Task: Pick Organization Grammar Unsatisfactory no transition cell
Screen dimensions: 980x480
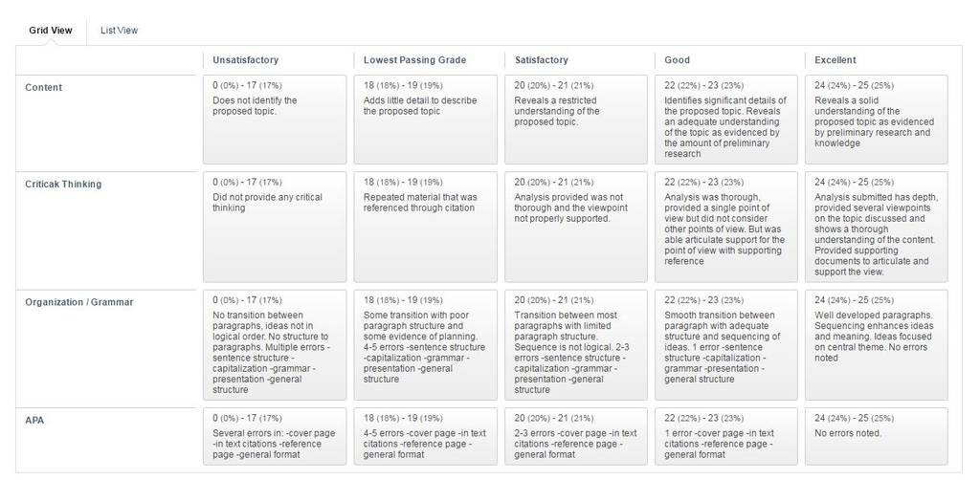Action: click(x=275, y=344)
